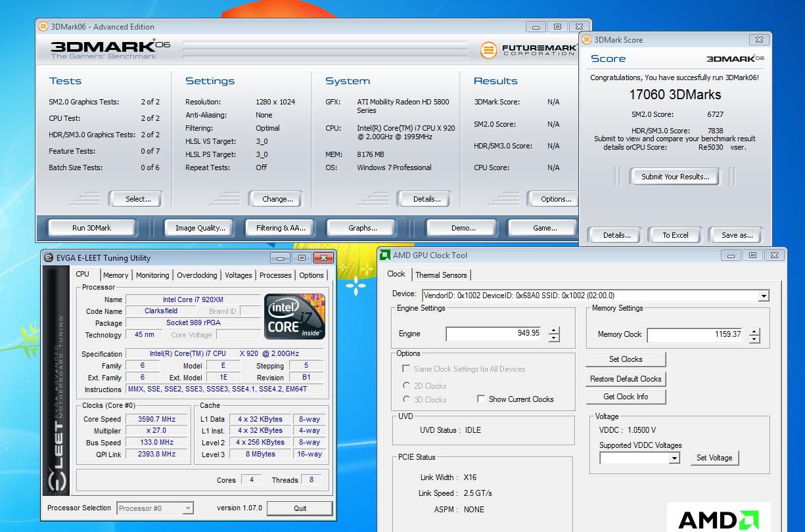Switch to Memory tab in E-LEET
805x532 pixels.
(116, 275)
